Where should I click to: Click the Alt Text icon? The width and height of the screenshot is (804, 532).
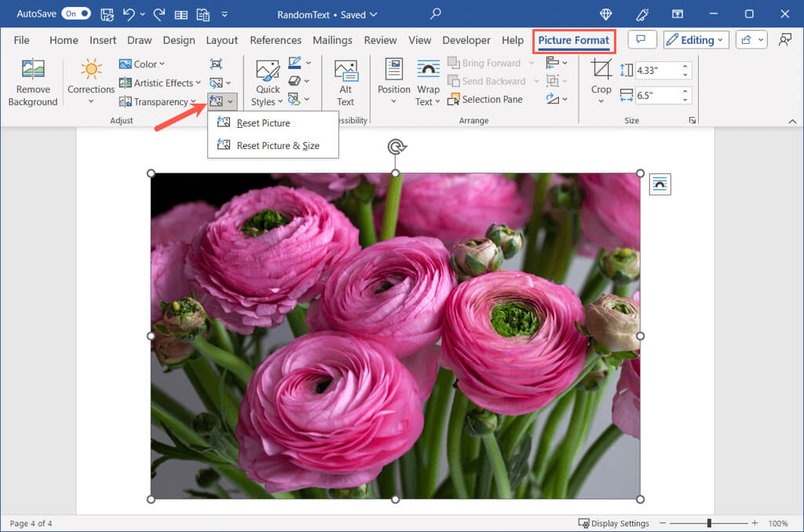tap(345, 71)
